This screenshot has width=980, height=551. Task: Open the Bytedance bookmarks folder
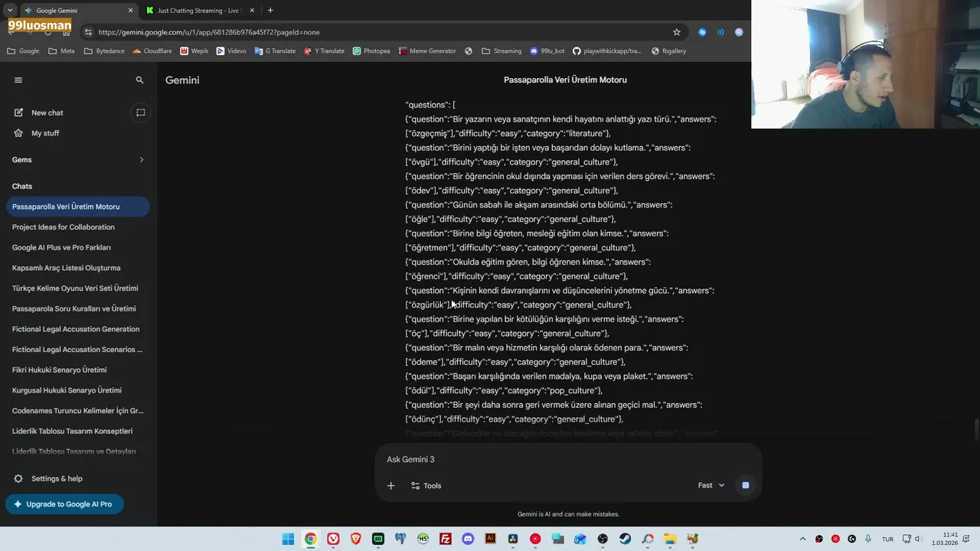104,51
